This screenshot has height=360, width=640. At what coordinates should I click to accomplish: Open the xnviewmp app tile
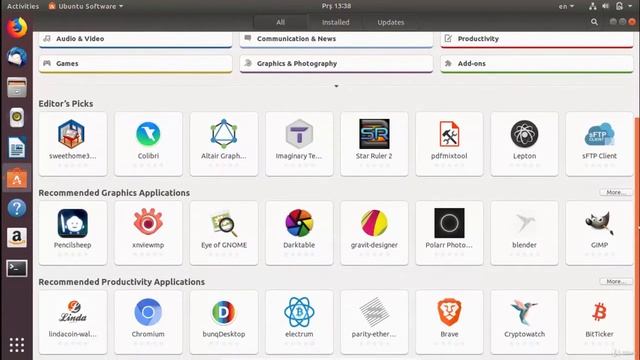point(148,233)
